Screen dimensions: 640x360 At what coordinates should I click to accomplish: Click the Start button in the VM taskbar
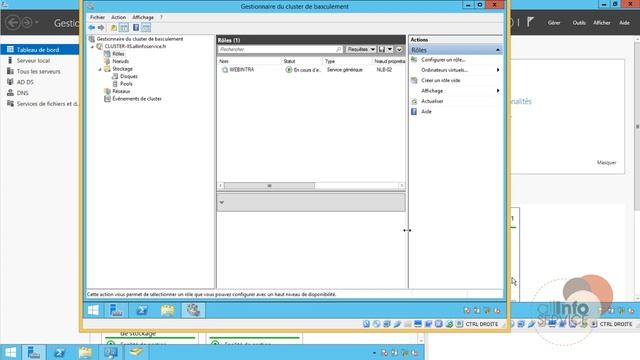tap(93, 311)
